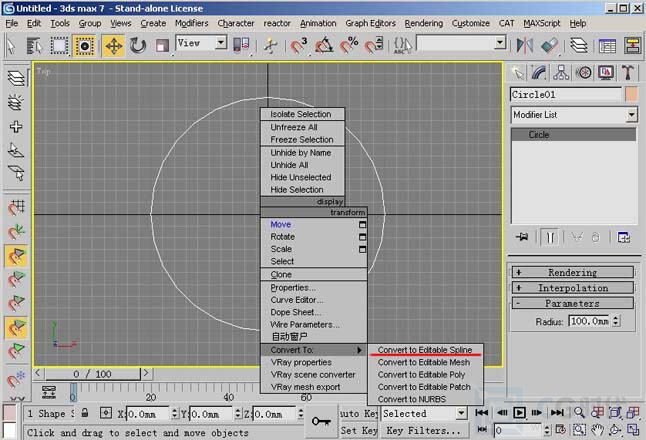Open the Graph Editors menu
Viewport: 646px width, 440px height.
[370, 23]
